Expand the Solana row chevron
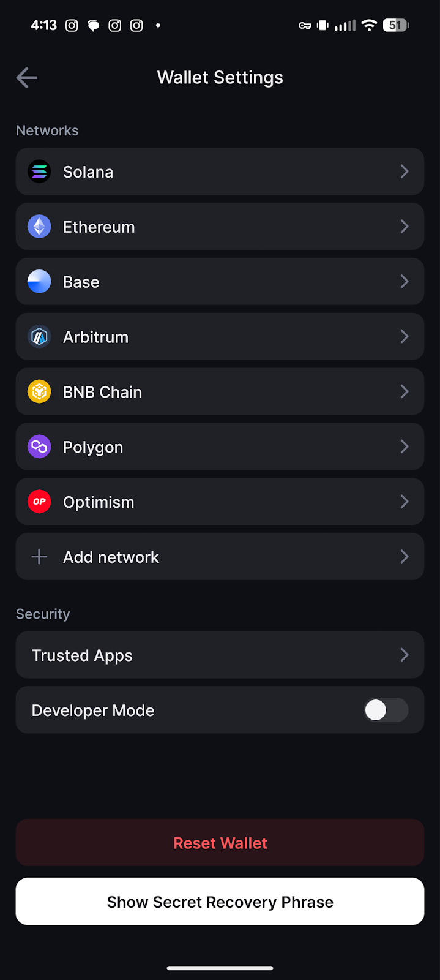The width and height of the screenshot is (440, 980). click(405, 171)
